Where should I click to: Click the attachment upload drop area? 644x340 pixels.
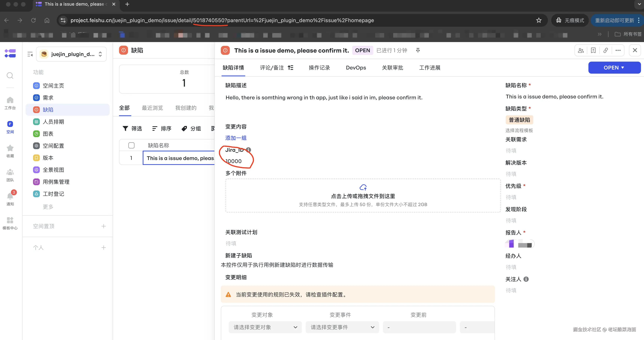363,196
